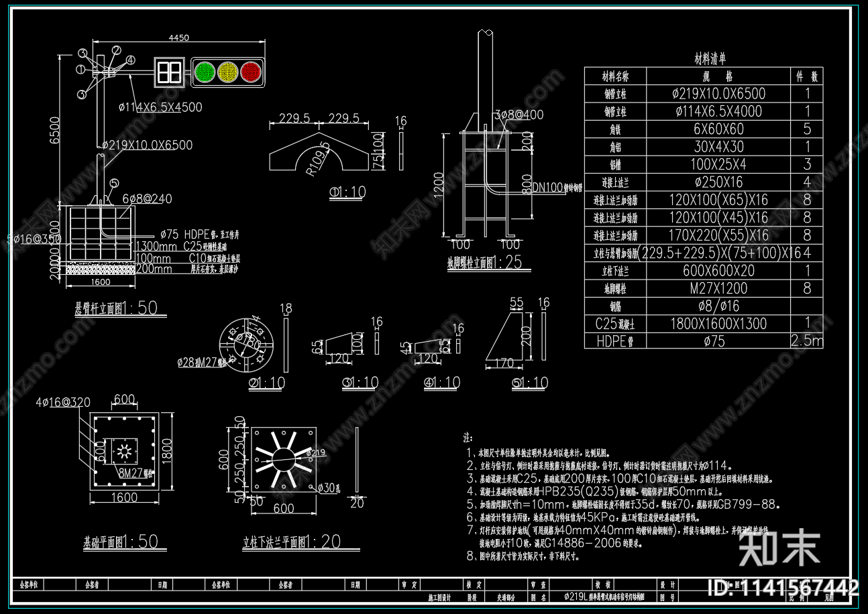Select the 600X600X20 table cell
Screen dimensions: 868x614
[x=719, y=271]
